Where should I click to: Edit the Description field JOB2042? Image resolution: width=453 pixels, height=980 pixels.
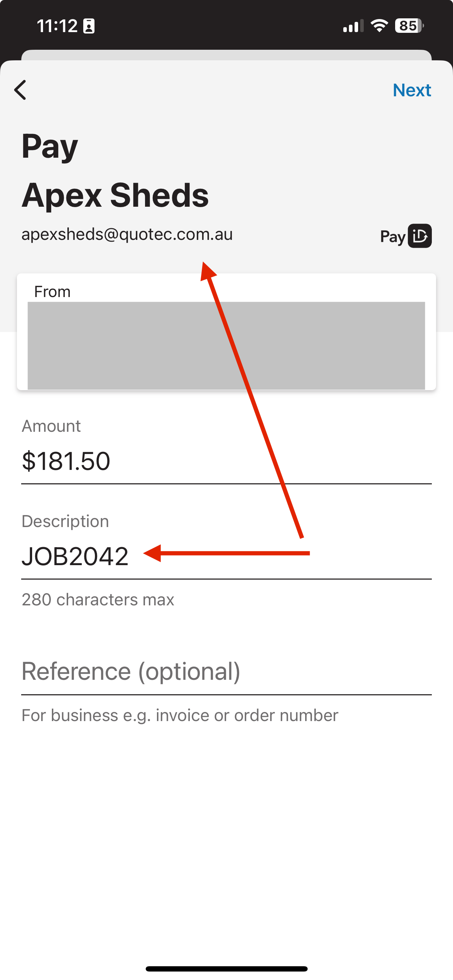click(226, 556)
